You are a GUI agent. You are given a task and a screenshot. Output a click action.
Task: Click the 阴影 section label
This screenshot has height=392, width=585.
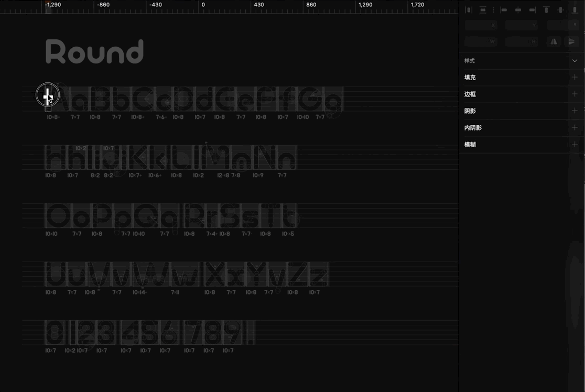(470, 111)
